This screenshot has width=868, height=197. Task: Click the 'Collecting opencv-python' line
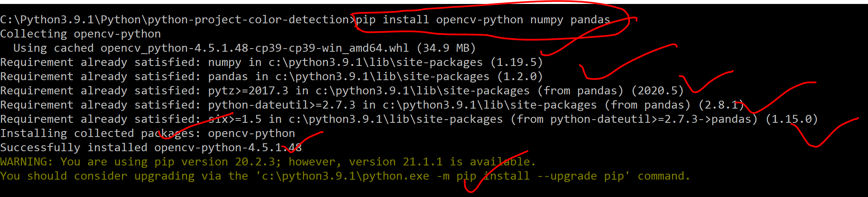[81, 34]
